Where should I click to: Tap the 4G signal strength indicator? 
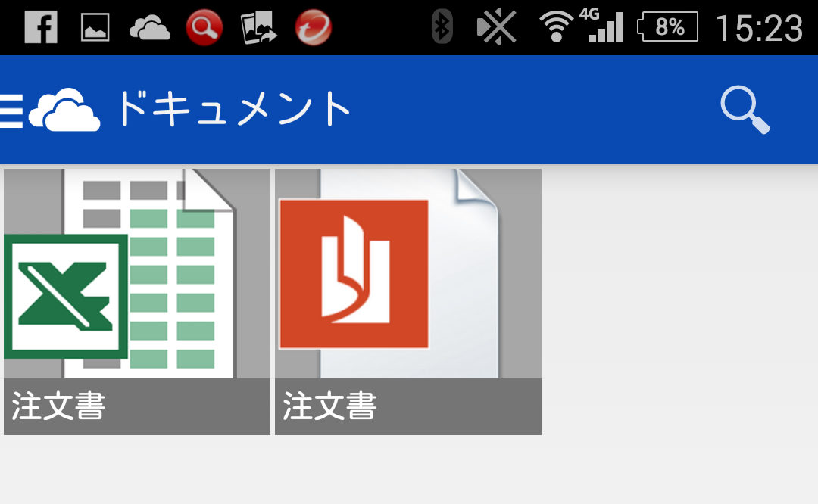[606, 26]
